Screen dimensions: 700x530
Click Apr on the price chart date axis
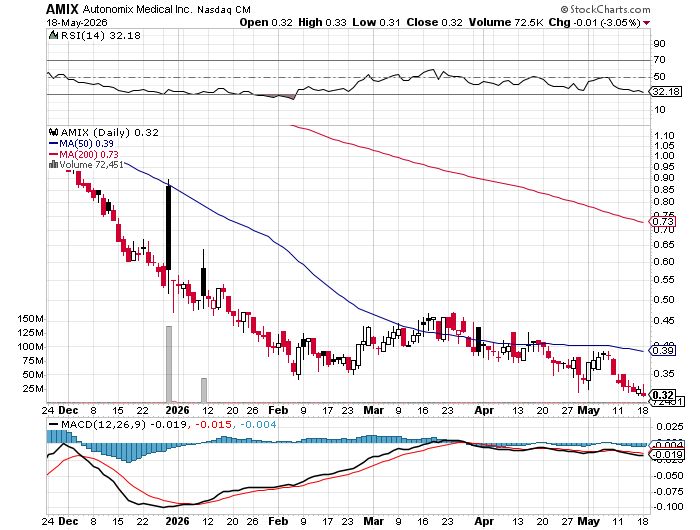pyautogui.click(x=484, y=410)
